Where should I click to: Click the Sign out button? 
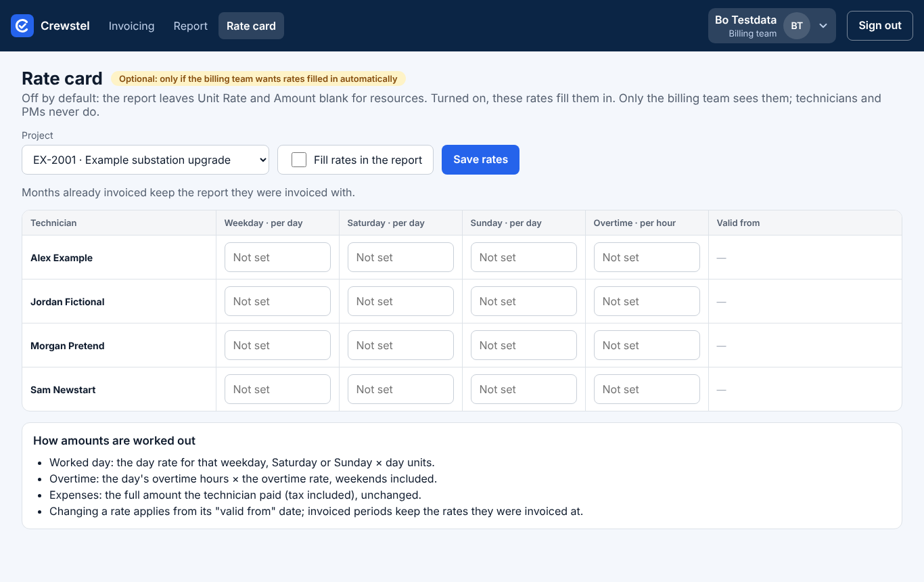coord(880,26)
